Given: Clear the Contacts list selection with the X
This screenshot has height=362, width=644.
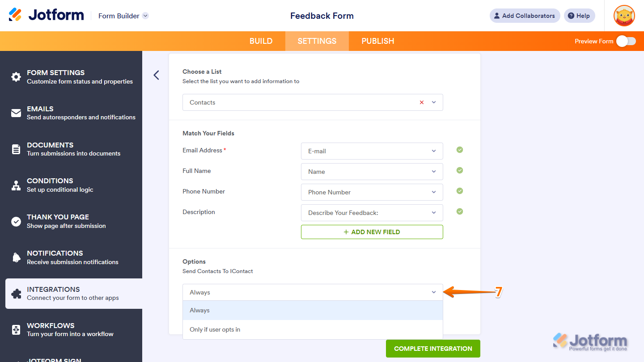Looking at the screenshot, I should [x=421, y=102].
